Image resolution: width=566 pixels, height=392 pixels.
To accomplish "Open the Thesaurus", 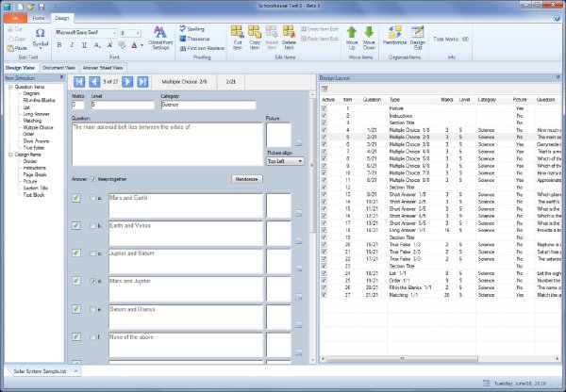I will [194, 39].
